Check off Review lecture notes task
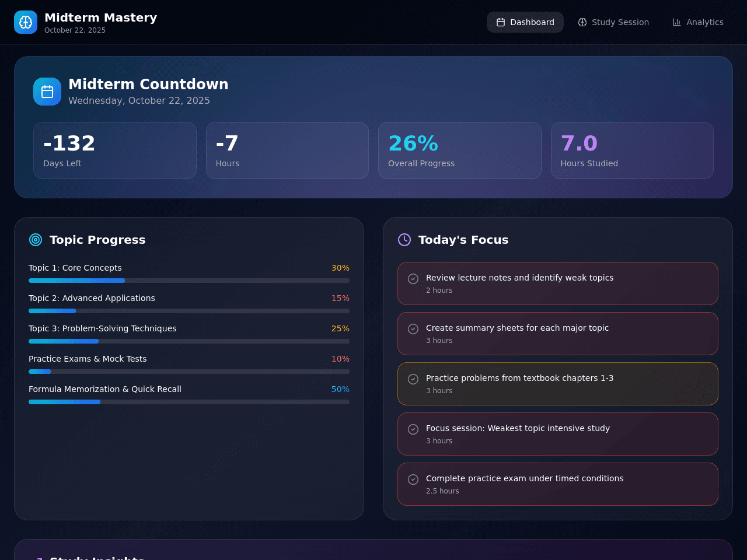This screenshot has width=747, height=560. click(413, 279)
